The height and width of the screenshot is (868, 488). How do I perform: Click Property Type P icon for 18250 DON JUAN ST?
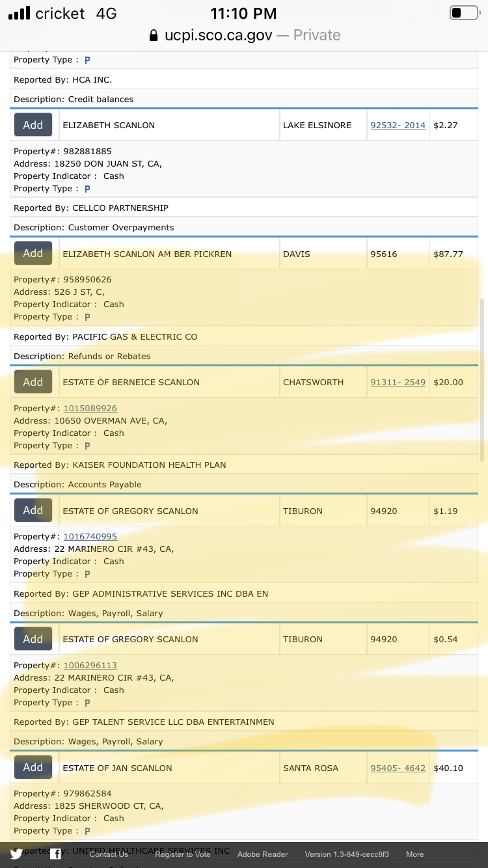point(87,189)
